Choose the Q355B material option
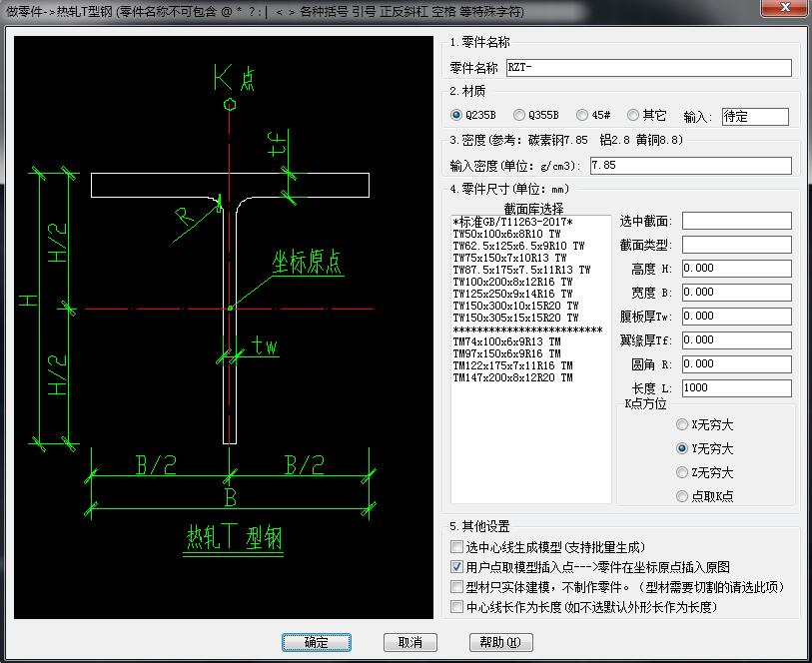 coord(519,116)
